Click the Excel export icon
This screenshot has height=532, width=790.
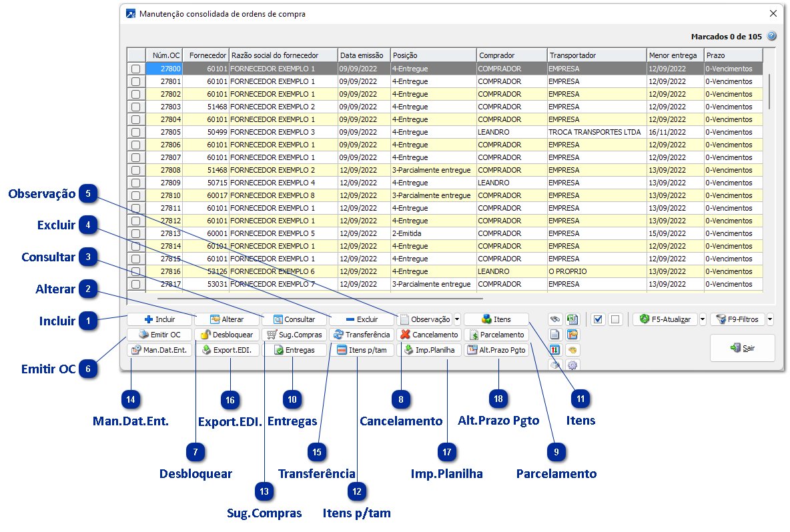(572, 319)
